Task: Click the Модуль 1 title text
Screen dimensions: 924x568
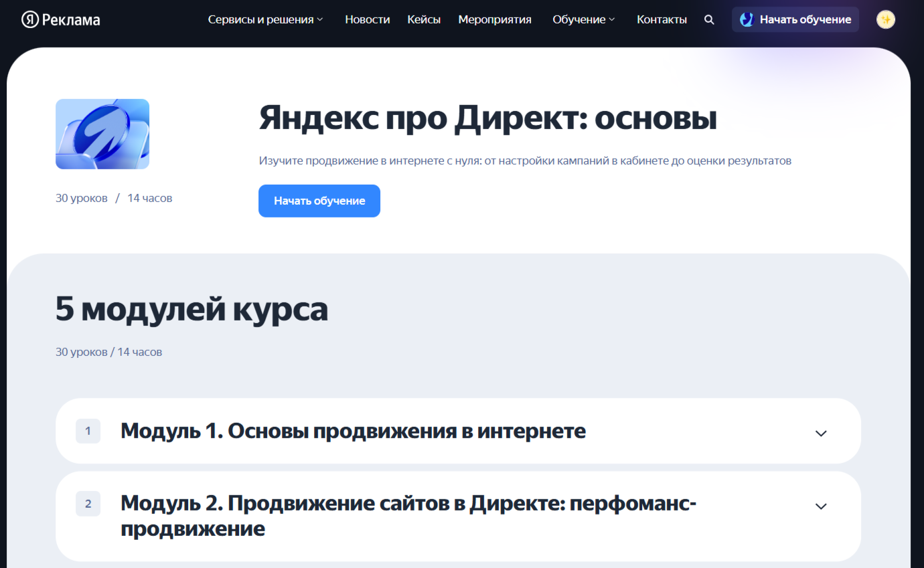Action: coord(353,432)
